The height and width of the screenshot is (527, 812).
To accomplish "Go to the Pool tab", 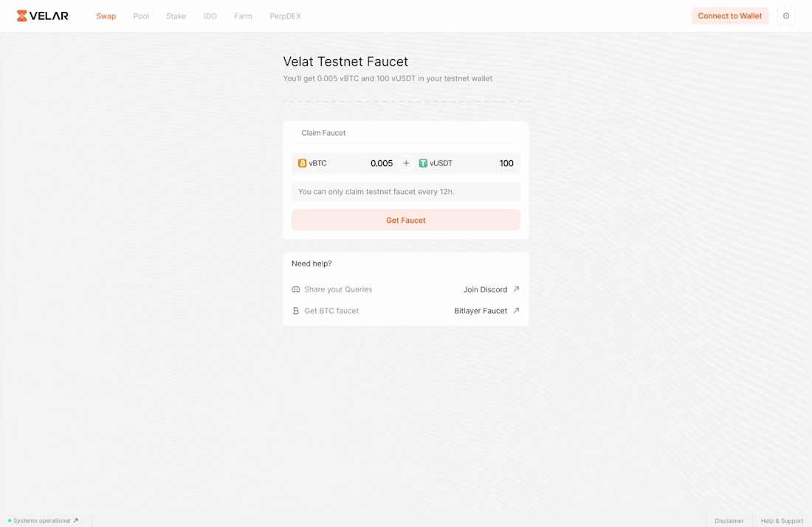I will [x=141, y=16].
